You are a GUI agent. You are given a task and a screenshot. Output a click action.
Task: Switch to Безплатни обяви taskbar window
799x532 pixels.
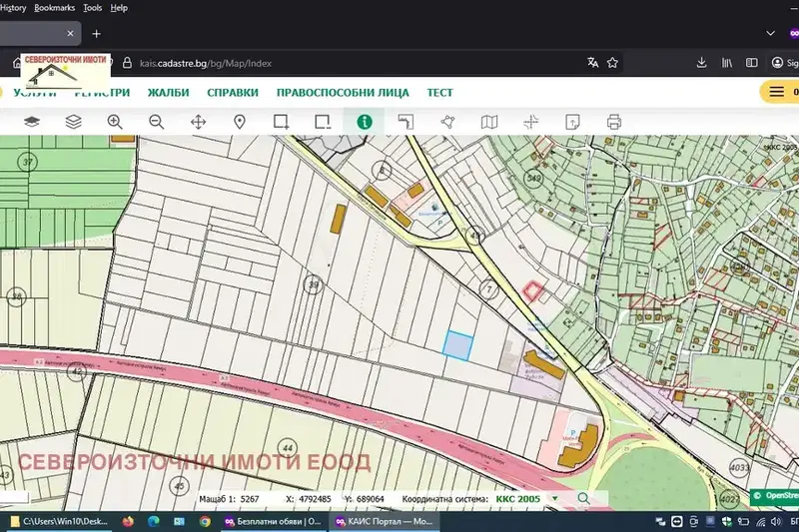tap(274, 521)
